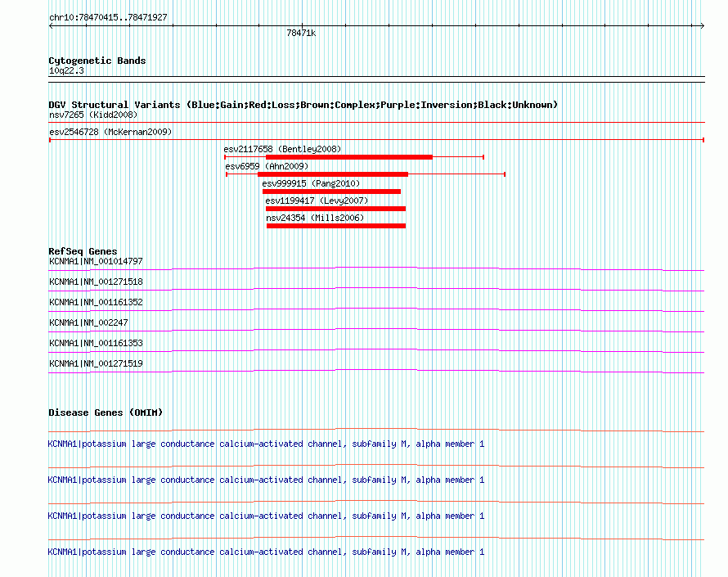This screenshot has height=577, width=728.
Task: Select the RefSeq Genes track title
Action: pyautogui.click(x=83, y=251)
